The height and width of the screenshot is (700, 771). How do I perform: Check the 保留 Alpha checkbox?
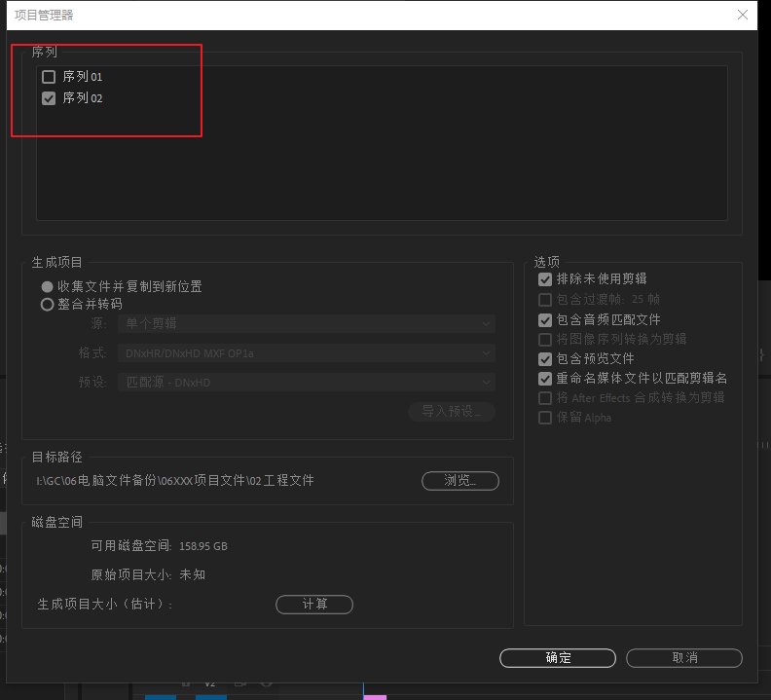545,418
